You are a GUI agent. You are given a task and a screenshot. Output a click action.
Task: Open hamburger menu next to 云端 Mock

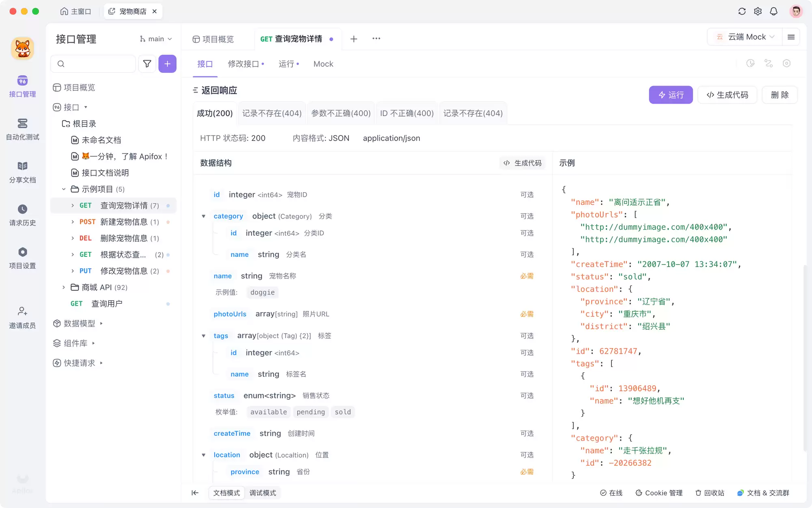[791, 37]
